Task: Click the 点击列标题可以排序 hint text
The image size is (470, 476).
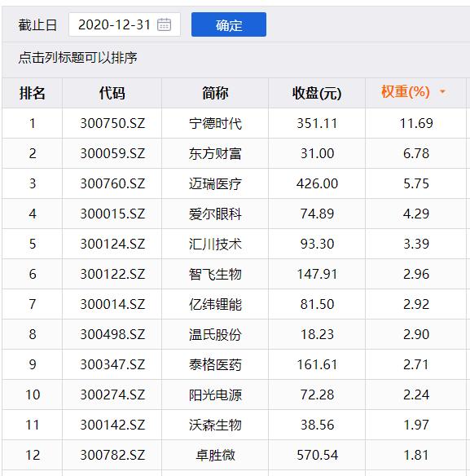Action: tap(77, 58)
